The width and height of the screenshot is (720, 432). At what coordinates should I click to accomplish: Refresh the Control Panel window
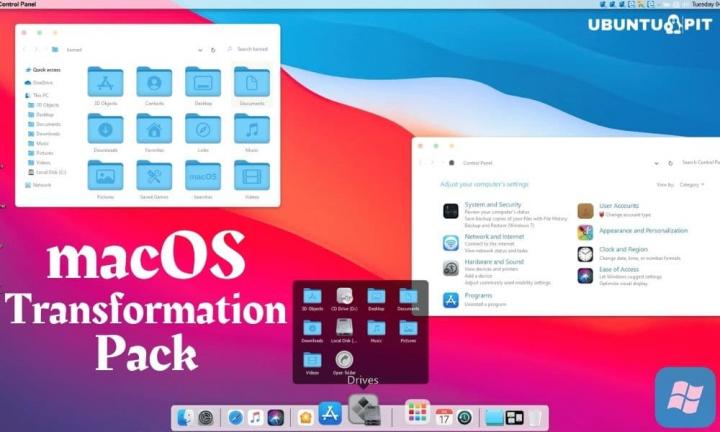[x=670, y=163]
